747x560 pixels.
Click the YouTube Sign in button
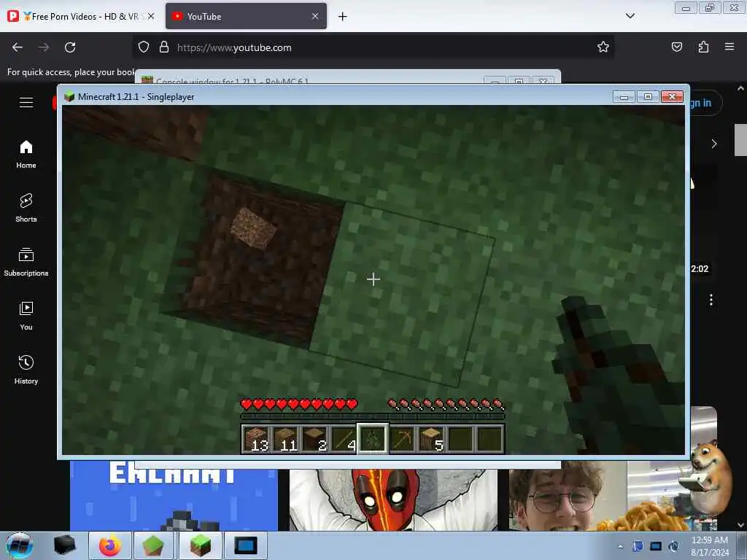click(x=705, y=103)
